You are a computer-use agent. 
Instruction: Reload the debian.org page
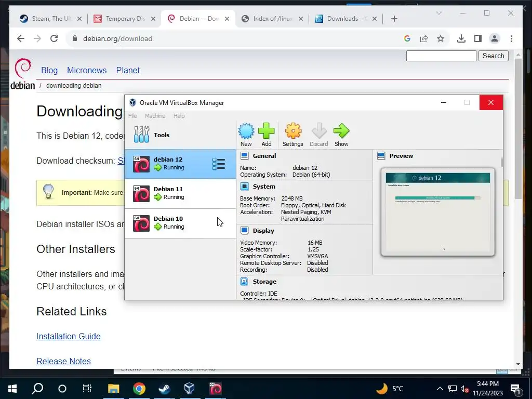(x=54, y=38)
